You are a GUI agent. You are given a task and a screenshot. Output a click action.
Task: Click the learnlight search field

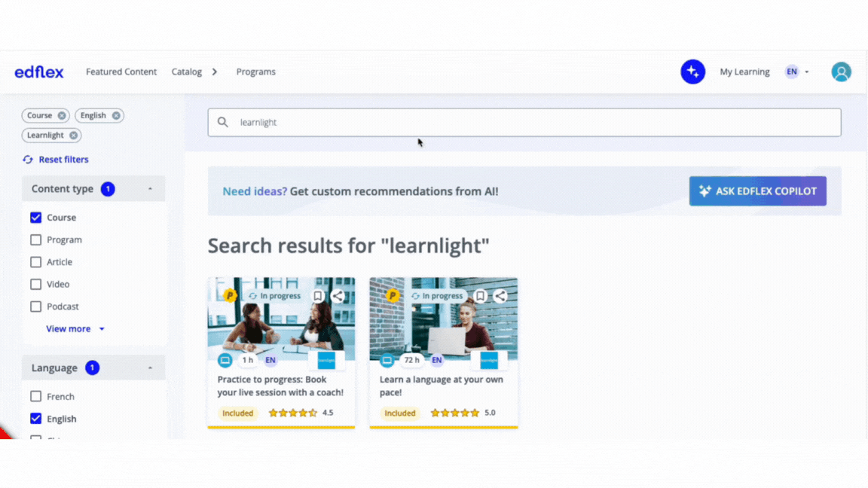tap(524, 122)
